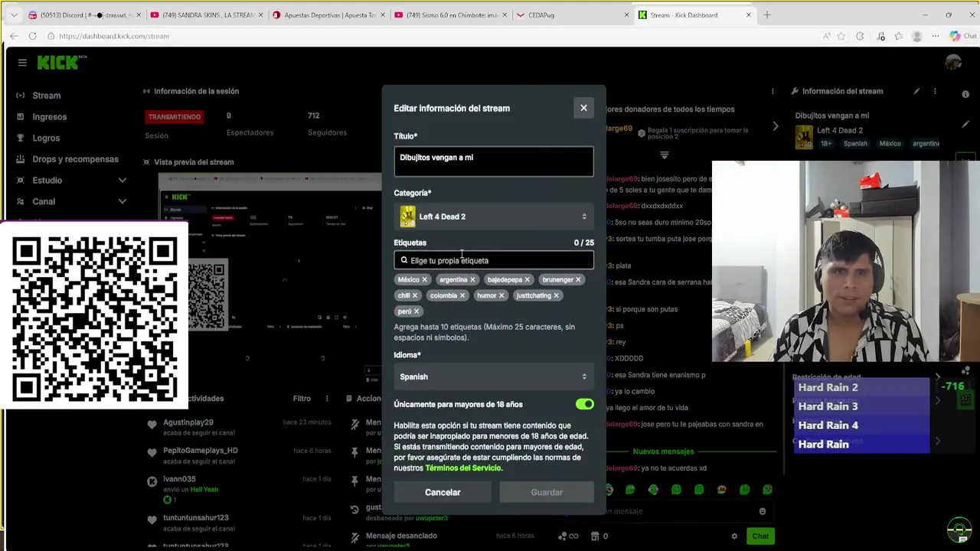Viewport: 980px width, 551px height.
Task: Switch to the Sismo 6.0 en Chimbote tab
Action: pos(450,15)
